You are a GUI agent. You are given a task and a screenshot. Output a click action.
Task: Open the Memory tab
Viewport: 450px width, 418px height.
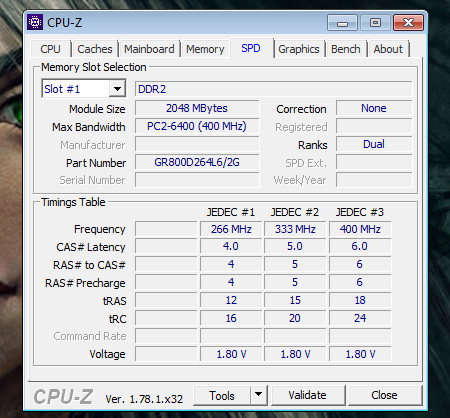pos(205,49)
